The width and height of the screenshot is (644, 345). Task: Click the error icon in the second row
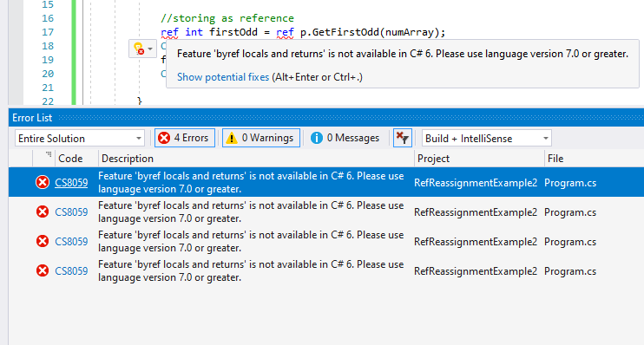click(43, 212)
